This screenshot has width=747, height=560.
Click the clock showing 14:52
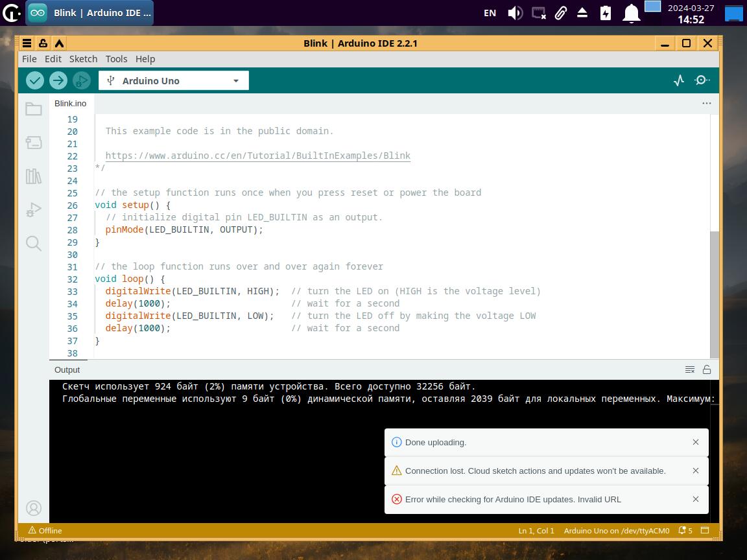[x=691, y=19]
